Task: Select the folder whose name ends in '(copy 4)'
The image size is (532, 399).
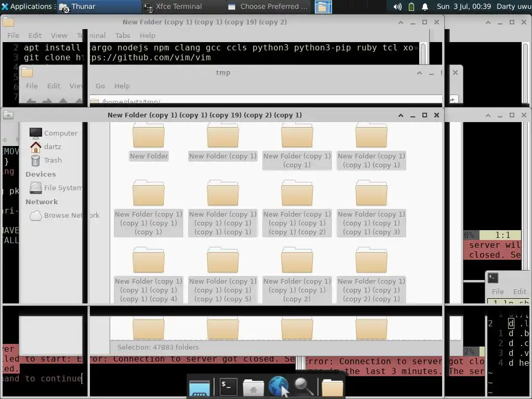Action: (x=149, y=275)
